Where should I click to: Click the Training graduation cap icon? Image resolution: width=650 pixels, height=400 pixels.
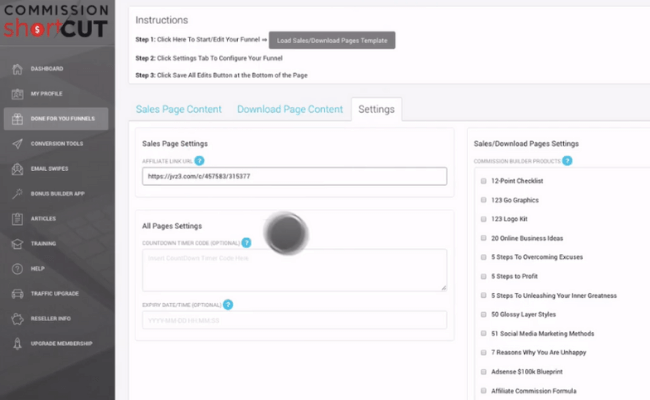coord(17,244)
